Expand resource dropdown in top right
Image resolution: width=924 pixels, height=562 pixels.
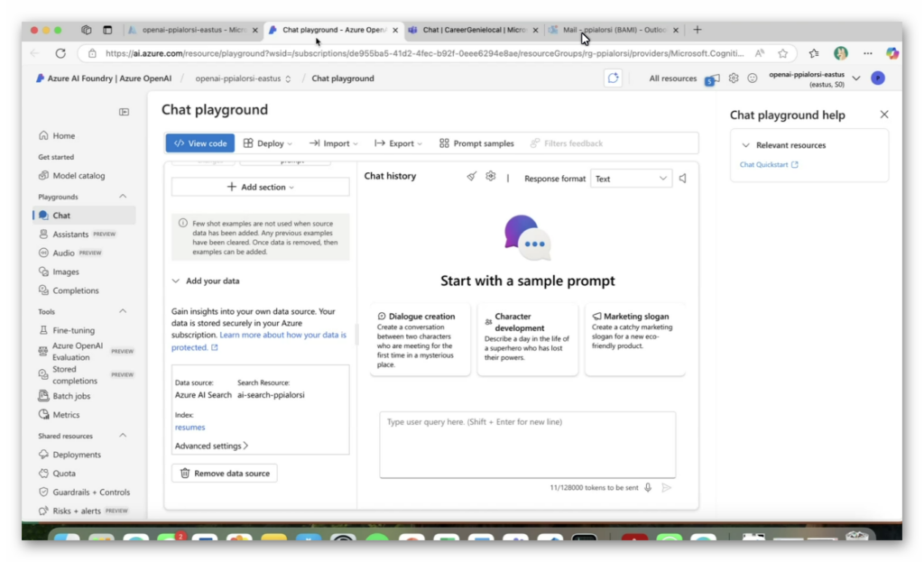point(856,78)
